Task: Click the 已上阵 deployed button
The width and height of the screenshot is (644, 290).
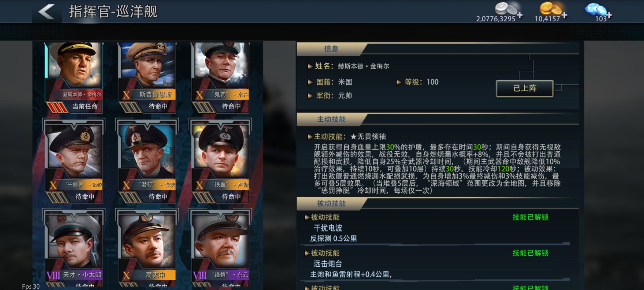Action: coord(525,88)
